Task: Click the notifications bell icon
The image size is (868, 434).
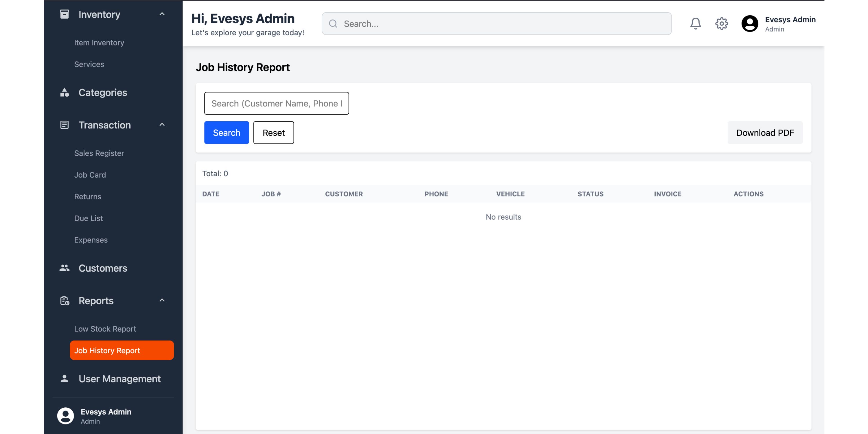Action: (x=696, y=24)
